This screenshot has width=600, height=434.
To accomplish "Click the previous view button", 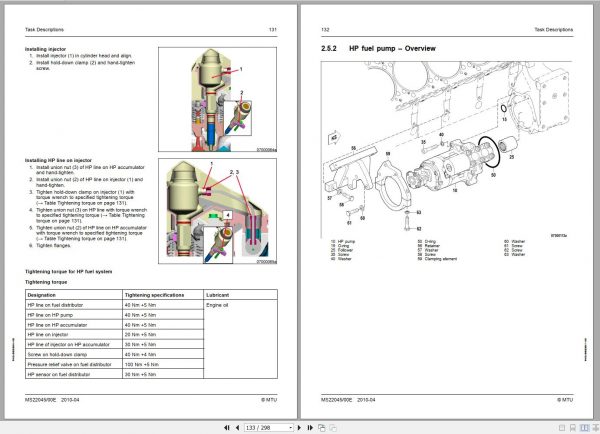I will coord(322,427).
